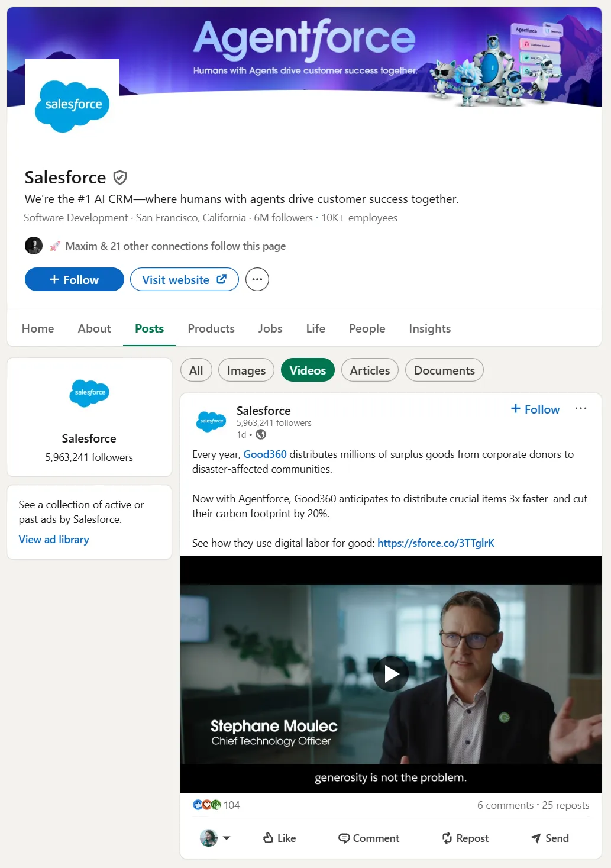
Task: Click the reaction icons showing 104 reactions
Action: coord(206,805)
